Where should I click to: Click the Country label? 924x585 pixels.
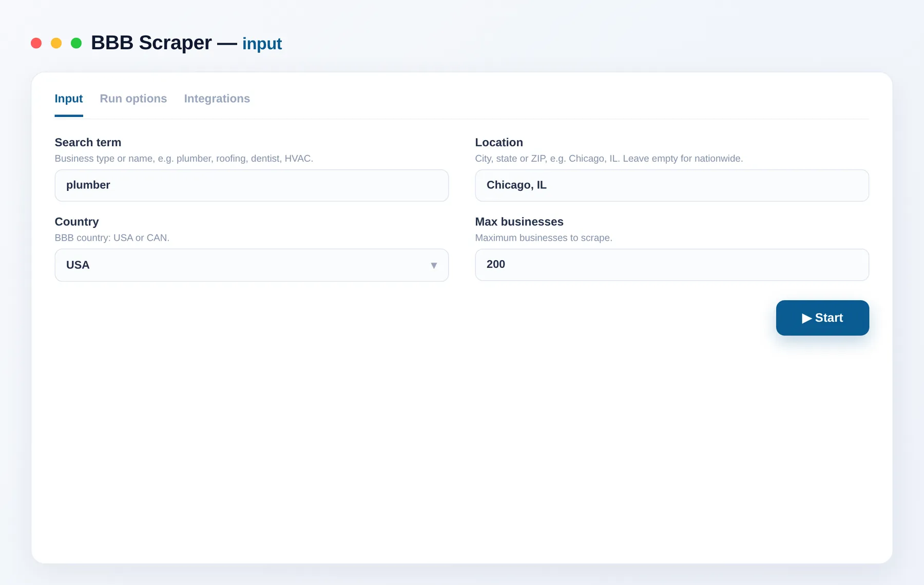click(76, 222)
